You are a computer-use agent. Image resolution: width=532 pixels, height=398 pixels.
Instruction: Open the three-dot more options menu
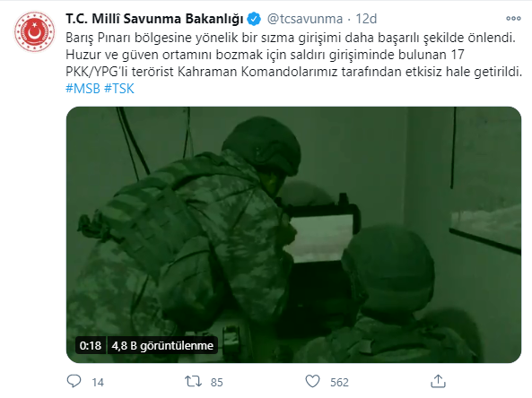click(513, 18)
